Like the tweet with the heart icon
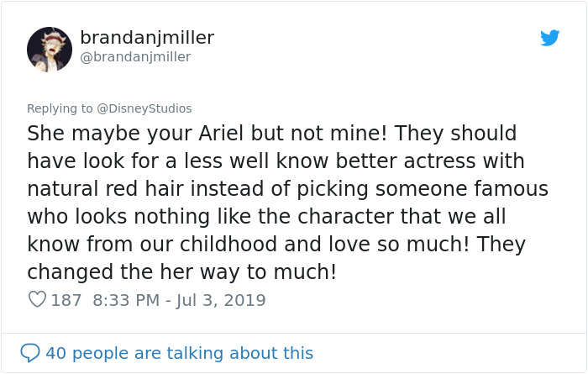The width and height of the screenshot is (588, 374). pos(36,300)
